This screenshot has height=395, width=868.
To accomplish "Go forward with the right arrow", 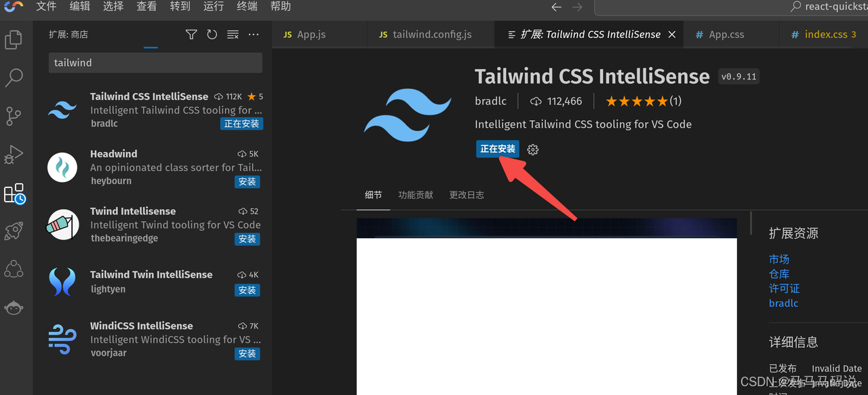I will click(x=577, y=7).
